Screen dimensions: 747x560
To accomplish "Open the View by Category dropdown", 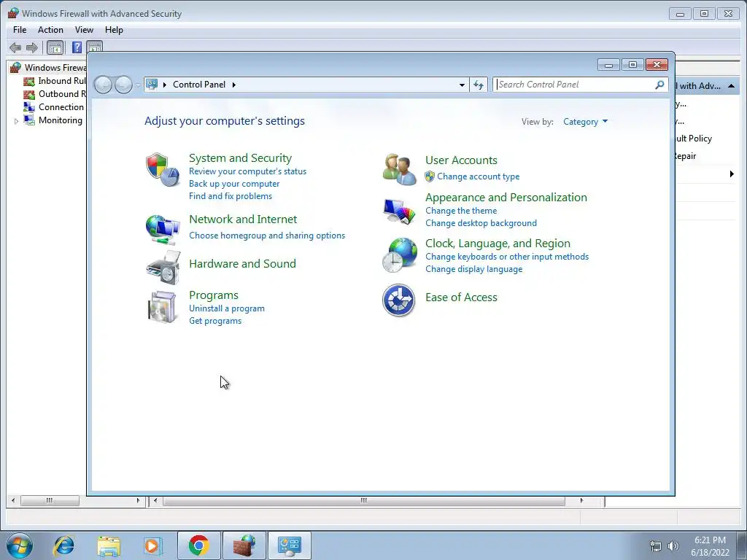I will (x=585, y=122).
